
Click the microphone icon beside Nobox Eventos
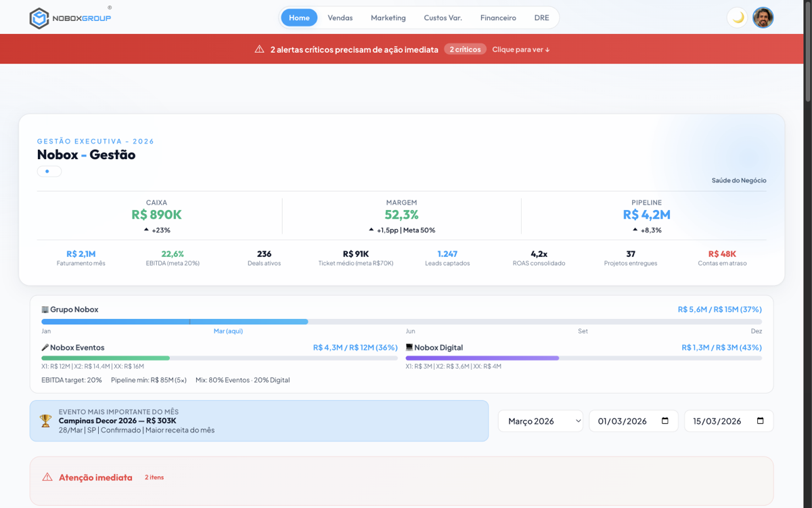pos(45,347)
